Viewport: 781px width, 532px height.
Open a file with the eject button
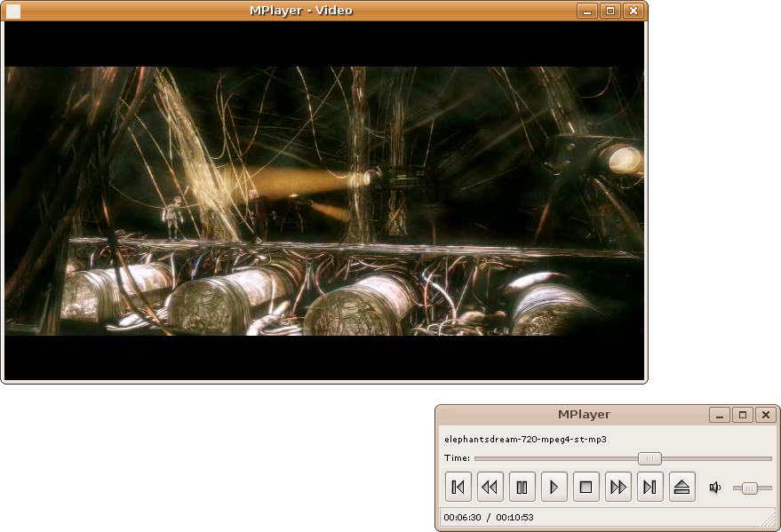(681, 487)
